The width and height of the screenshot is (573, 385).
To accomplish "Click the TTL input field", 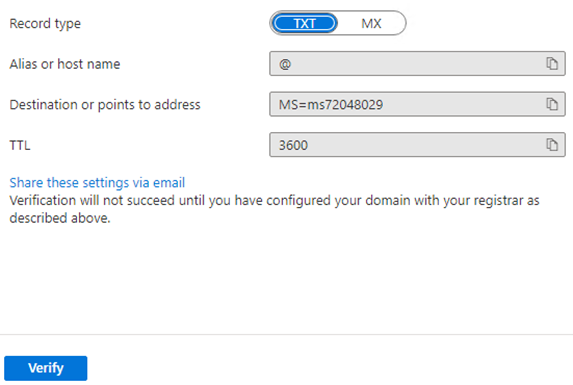I will [417, 145].
